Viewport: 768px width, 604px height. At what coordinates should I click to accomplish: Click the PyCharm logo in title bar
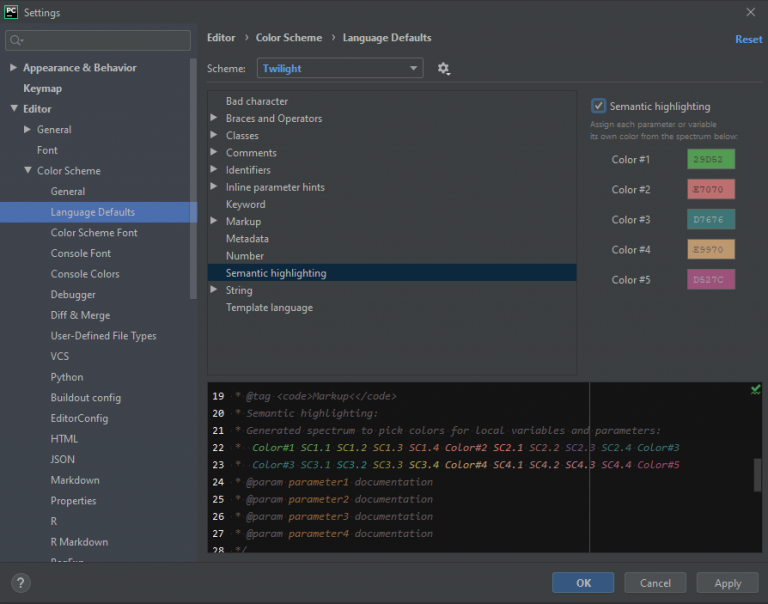pos(11,12)
